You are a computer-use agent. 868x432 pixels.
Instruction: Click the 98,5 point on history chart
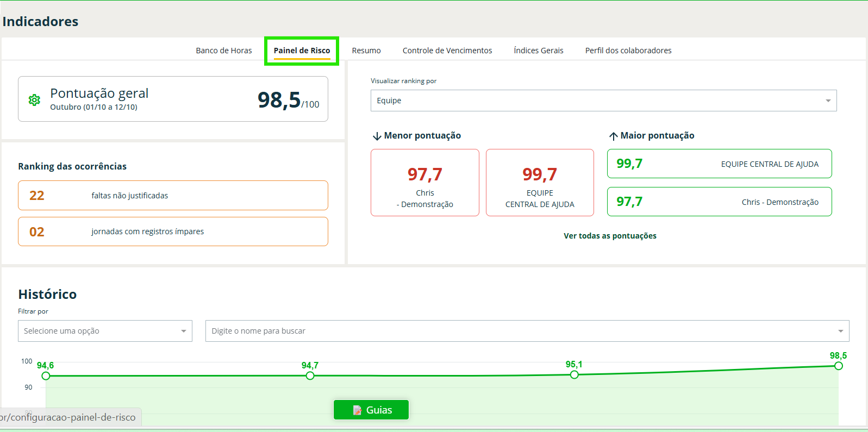click(838, 366)
